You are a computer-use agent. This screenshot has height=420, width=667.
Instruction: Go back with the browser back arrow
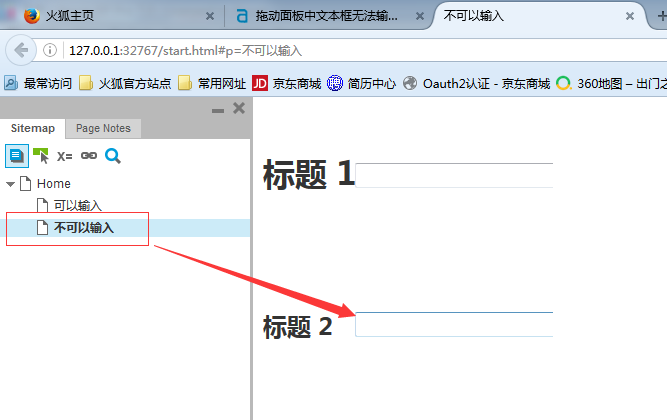point(20,50)
